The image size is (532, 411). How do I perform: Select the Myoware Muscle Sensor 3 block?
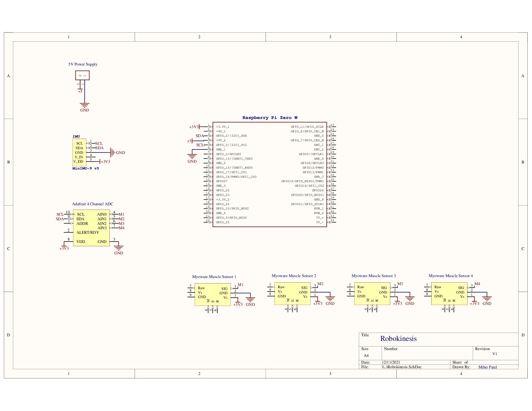tap(372, 294)
